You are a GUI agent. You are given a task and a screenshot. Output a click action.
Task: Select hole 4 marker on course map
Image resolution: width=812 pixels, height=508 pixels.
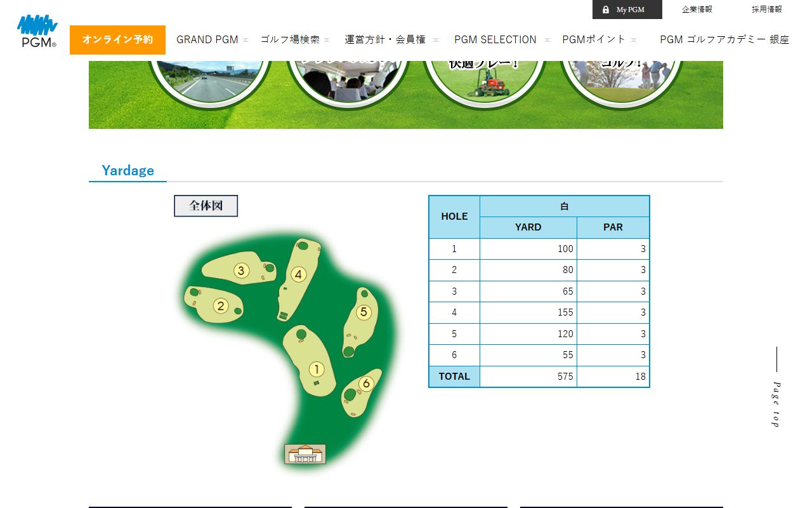298,275
